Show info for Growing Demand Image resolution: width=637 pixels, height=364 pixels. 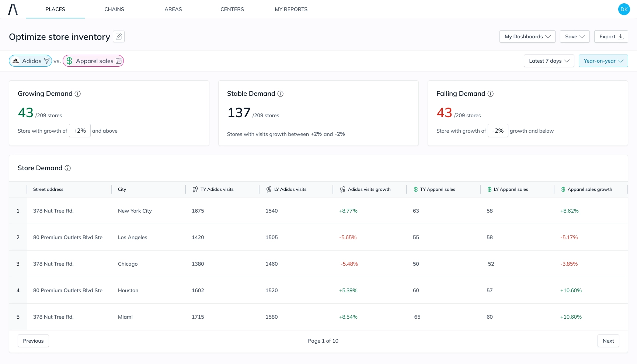78,94
